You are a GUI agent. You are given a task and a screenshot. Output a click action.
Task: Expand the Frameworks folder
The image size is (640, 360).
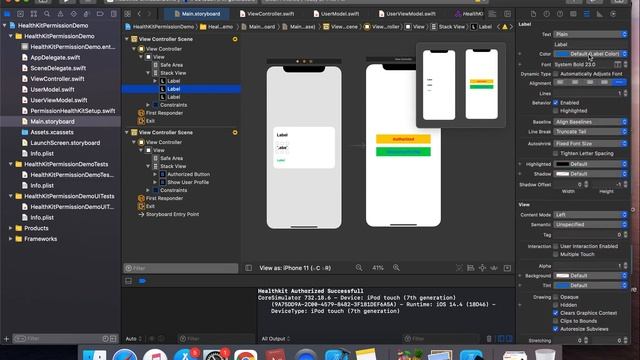(11, 239)
